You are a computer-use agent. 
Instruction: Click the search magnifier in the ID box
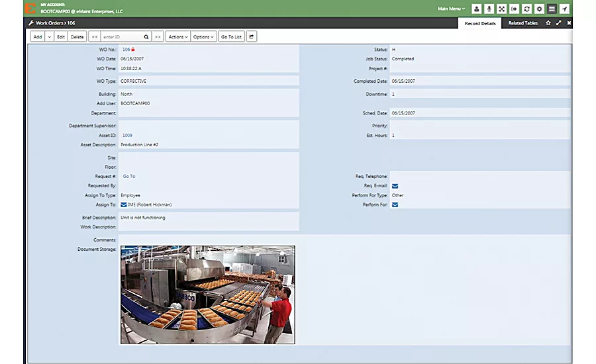point(146,37)
